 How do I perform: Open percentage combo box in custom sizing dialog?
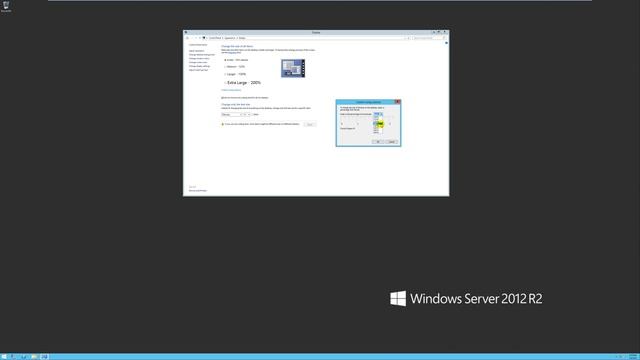click(x=378, y=114)
